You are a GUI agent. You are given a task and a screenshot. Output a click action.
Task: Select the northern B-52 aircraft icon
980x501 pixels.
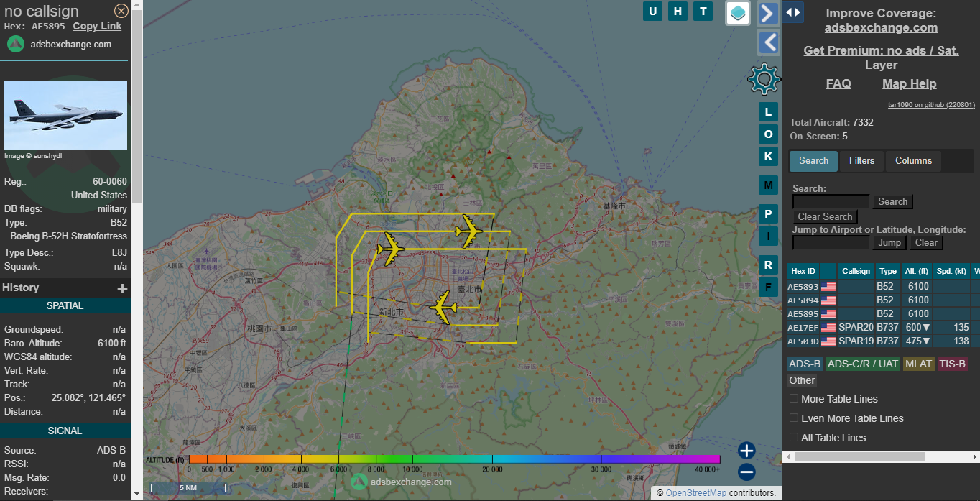click(468, 231)
